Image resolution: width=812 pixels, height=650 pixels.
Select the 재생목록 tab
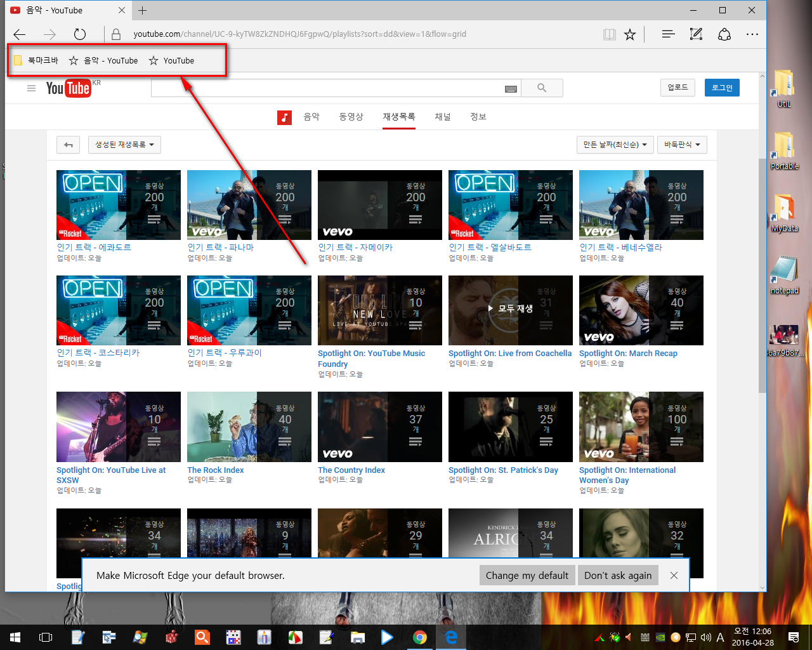(x=399, y=117)
